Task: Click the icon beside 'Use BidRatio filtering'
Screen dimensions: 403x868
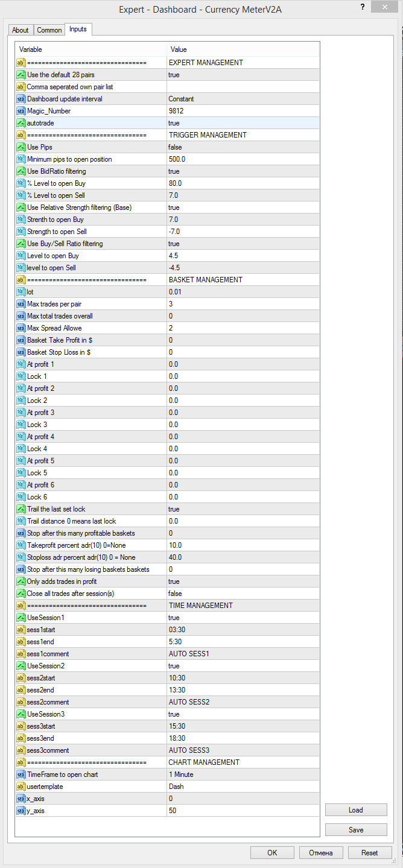Action: point(21,171)
